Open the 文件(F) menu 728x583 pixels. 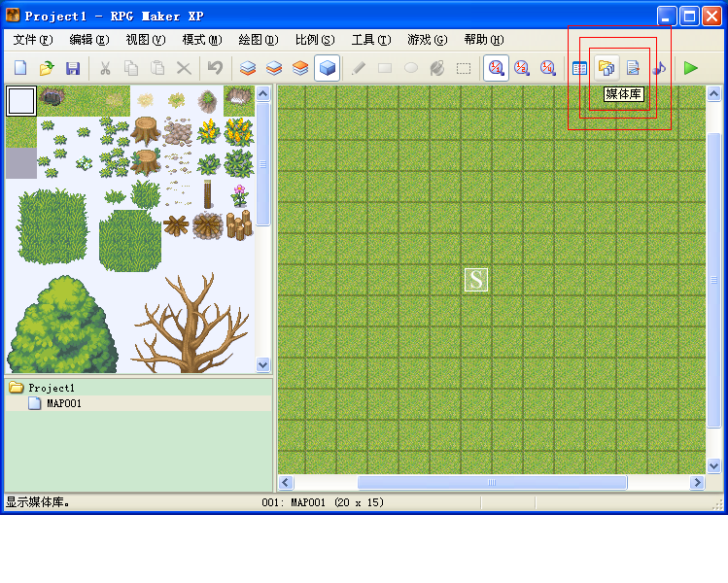pos(33,40)
